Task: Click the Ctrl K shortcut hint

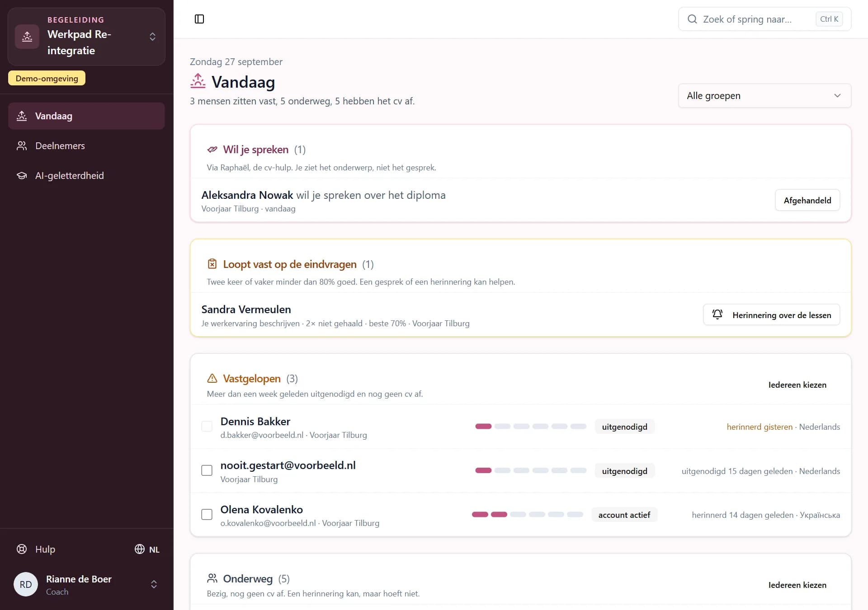Action: (829, 19)
